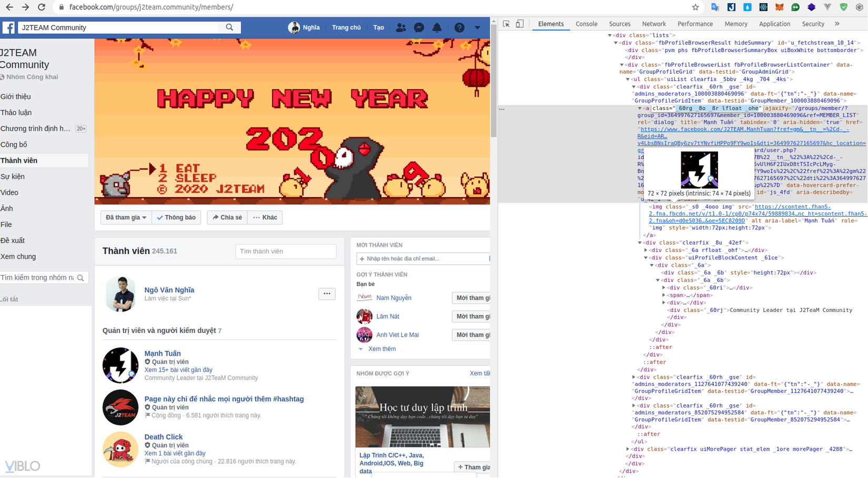868x478 pixels.
Task: Open the Application tab
Action: click(774, 24)
